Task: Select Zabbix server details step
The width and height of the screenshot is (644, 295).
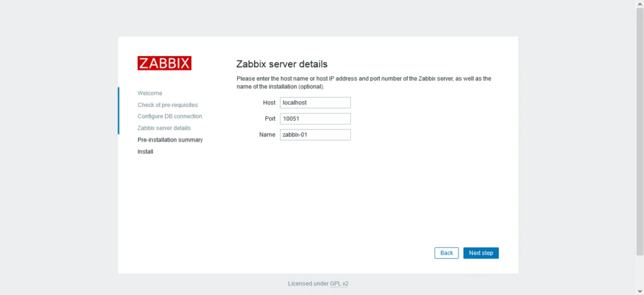Action: 164,128
